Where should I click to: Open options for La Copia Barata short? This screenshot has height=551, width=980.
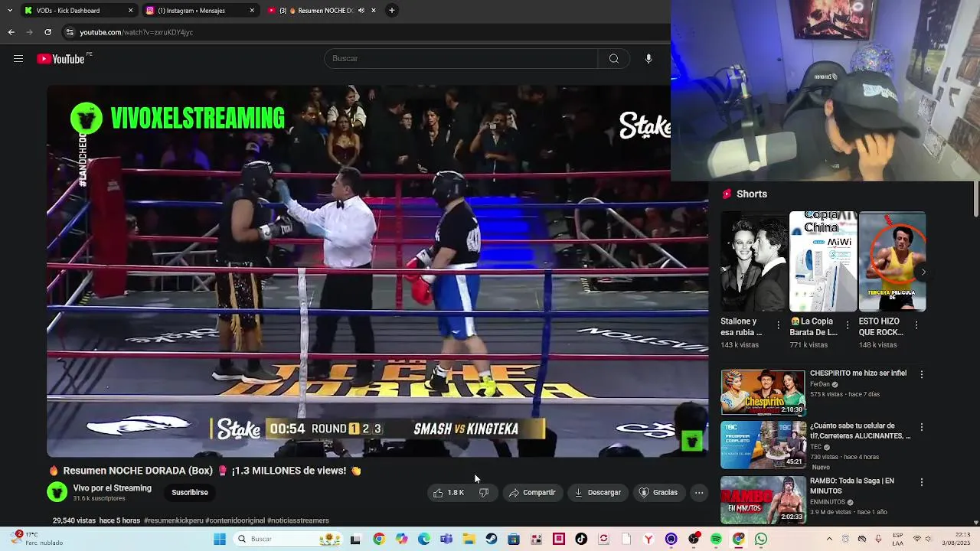(x=848, y=325)
